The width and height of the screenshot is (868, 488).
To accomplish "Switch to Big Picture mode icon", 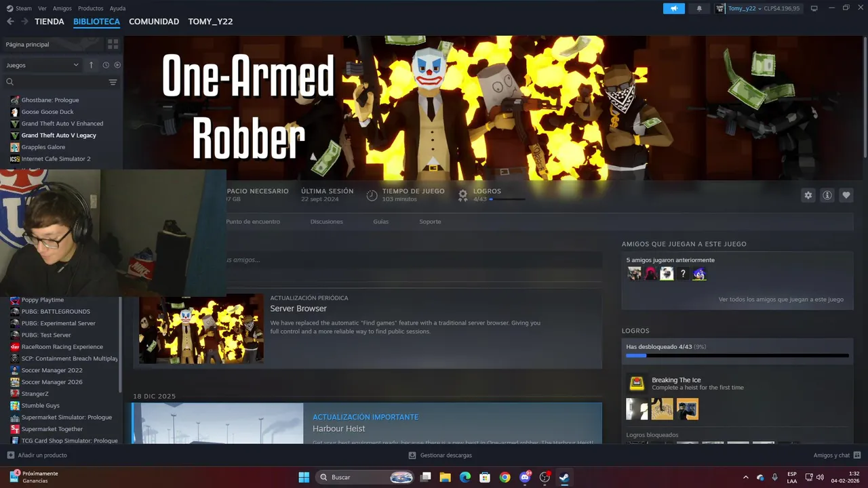I will pyautogui.click(x=814, y=8).
